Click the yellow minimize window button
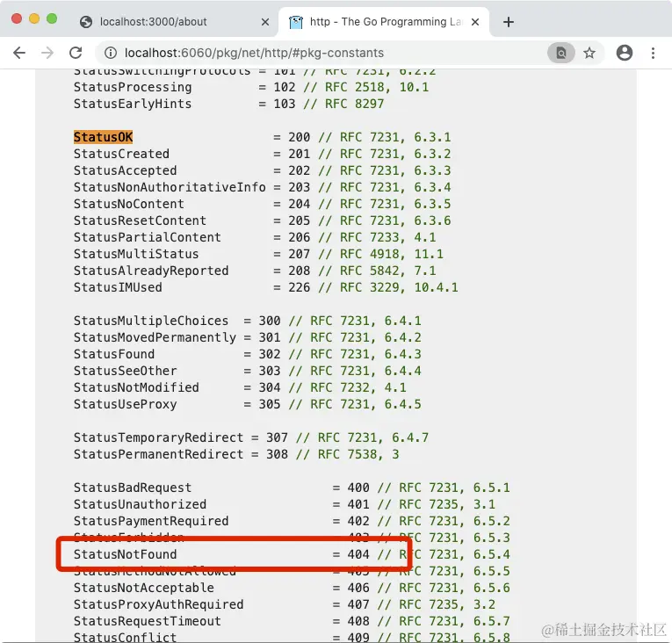The image size is (672, 643). (x=34, y=18)
